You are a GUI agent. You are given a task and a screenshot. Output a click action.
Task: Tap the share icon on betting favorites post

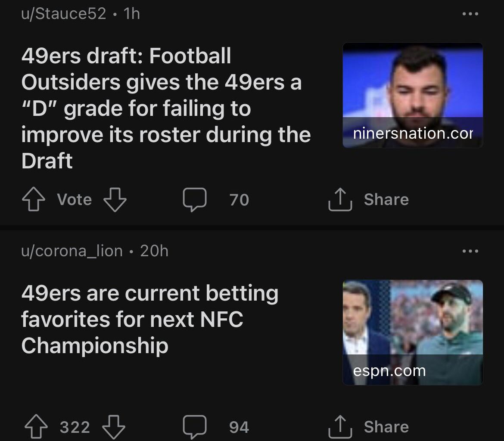pos(340,427)
